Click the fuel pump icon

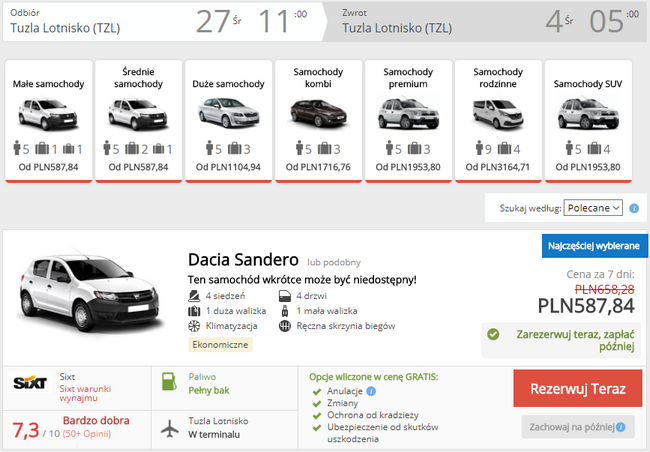click(168, 381)
